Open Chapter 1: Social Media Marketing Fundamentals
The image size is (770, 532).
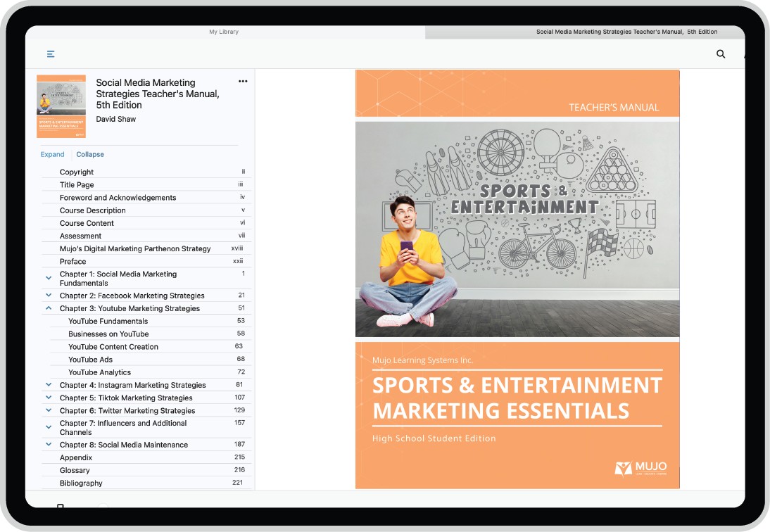click(118, 278)
